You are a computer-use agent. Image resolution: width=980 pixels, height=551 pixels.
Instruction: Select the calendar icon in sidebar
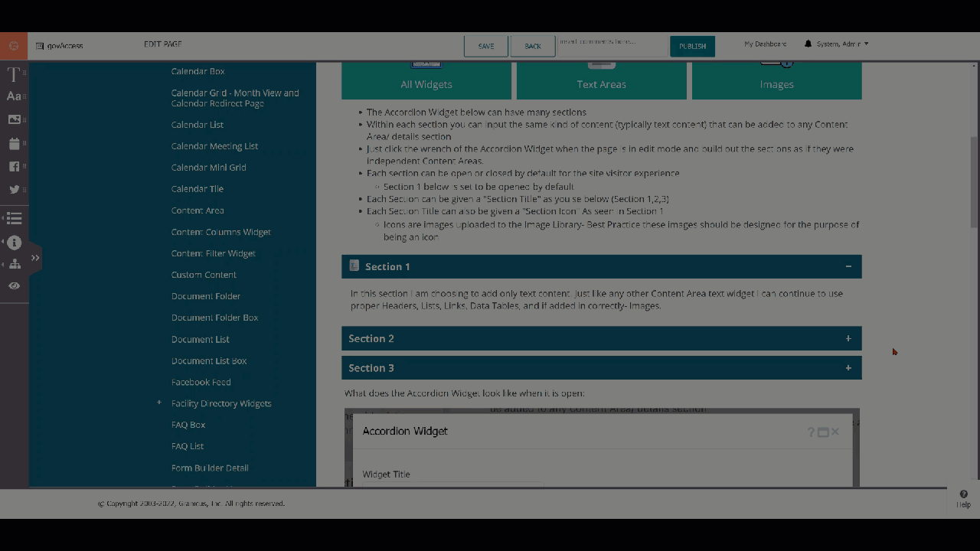(x=14, y=143)
